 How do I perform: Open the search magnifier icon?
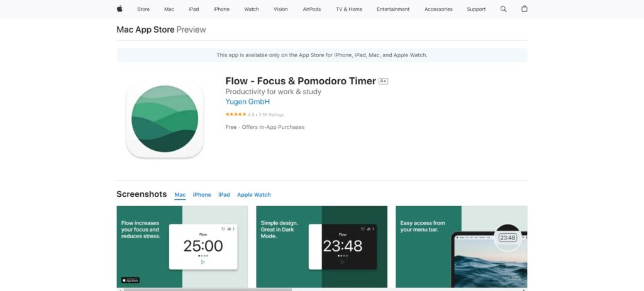[x=503, y=9]
